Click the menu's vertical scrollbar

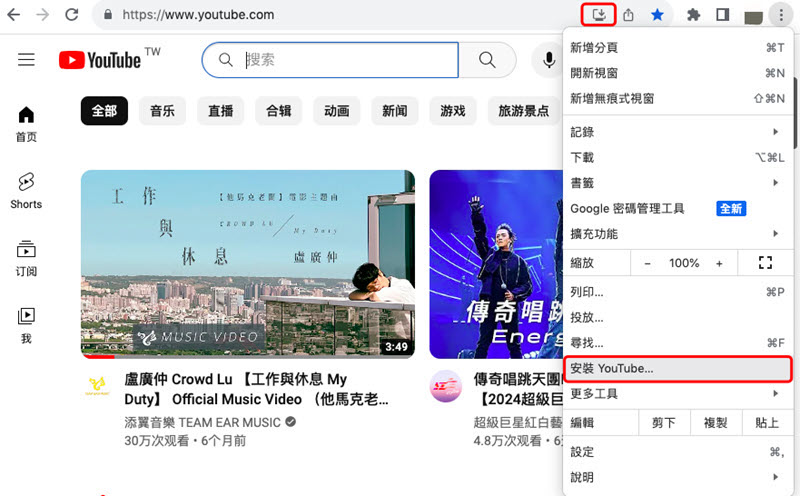coord(795,112)
